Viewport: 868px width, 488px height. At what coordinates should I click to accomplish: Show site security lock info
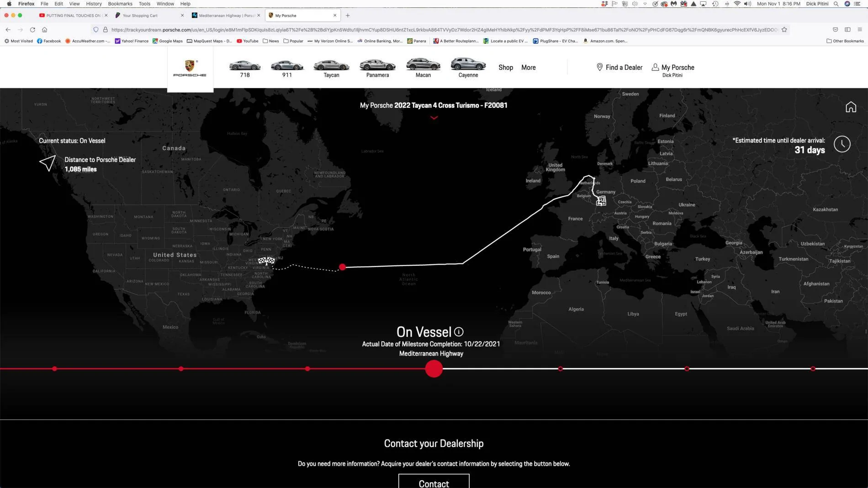coord(105,30)
